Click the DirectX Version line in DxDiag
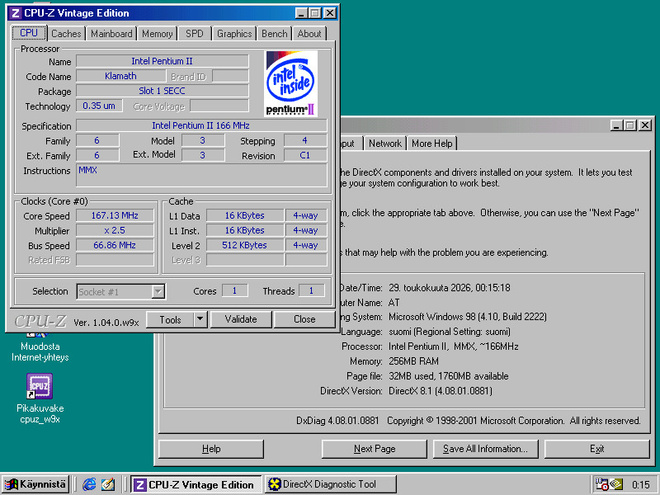Screen dimensions: 660x495 coord(406,391)
